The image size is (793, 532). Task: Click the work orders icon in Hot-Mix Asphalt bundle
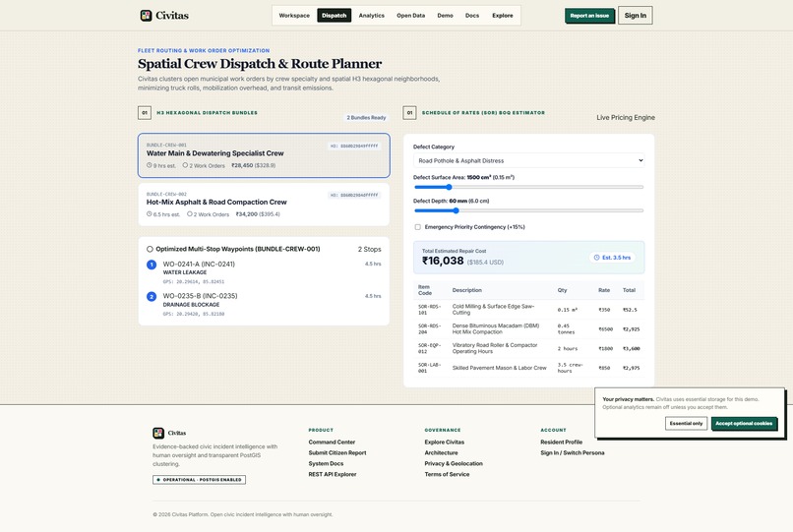point(190,214)
